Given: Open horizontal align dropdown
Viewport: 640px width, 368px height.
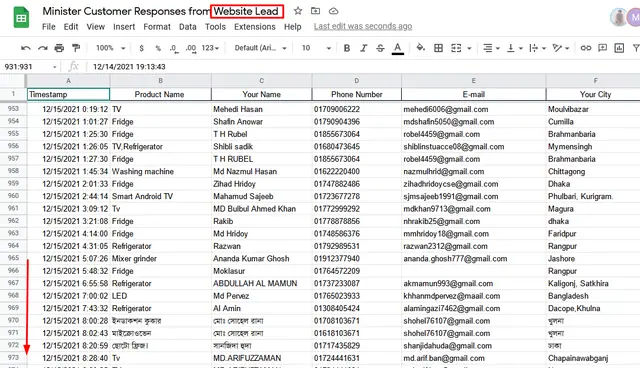Looking at the screenshot, I should 491,48.
